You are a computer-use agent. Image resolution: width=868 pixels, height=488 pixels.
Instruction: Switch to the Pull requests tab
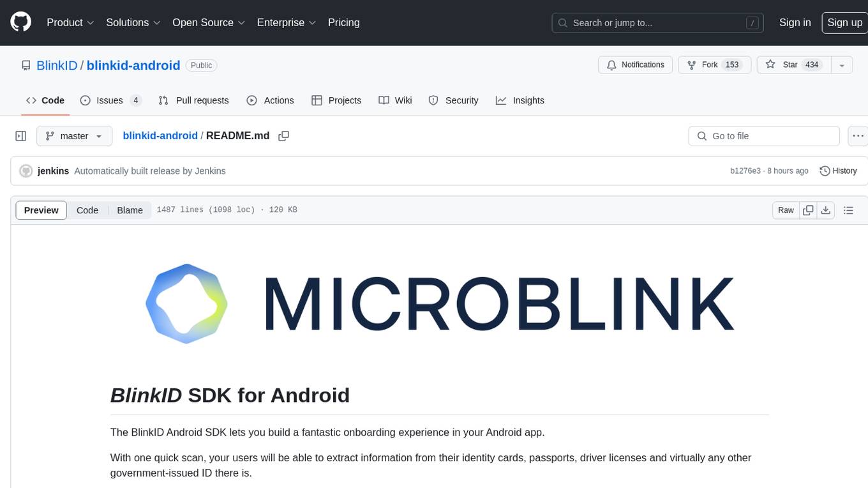[x=193, y=100]
